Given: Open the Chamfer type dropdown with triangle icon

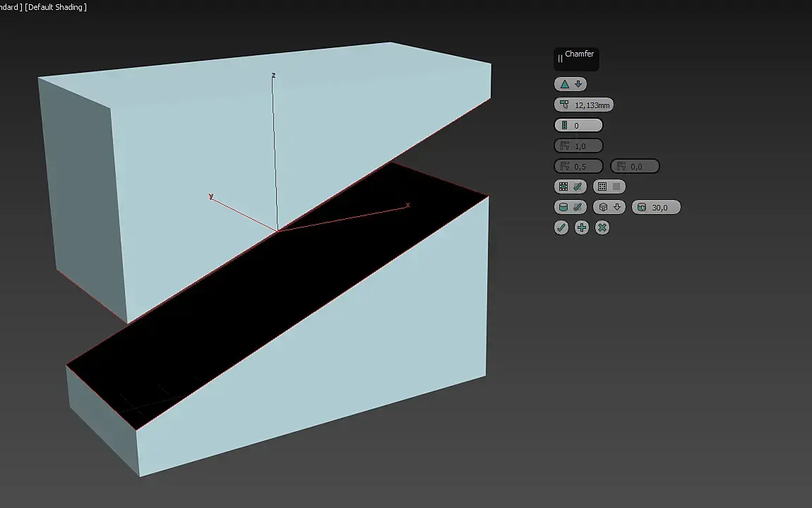Looking at the screenshot, I should click(570, 84).
